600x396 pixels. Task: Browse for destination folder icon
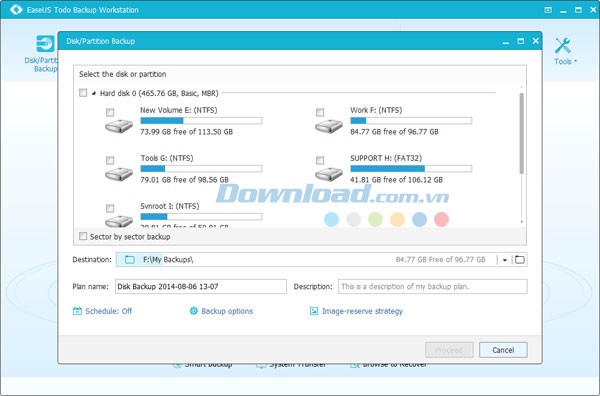pyautogui.click(x=520, y=260)
